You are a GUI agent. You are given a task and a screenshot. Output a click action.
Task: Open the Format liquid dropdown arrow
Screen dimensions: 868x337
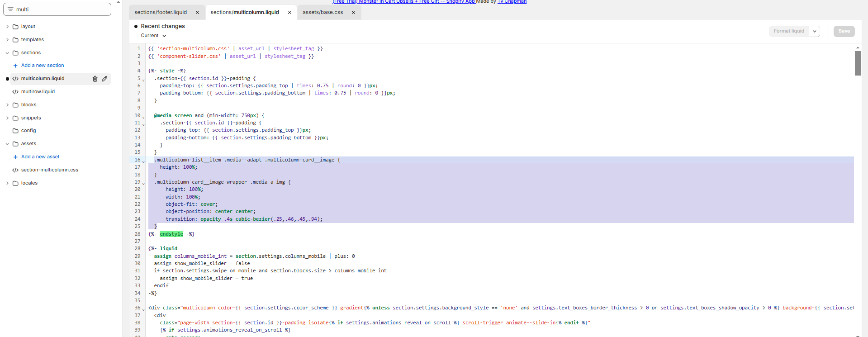coord(814,31)
